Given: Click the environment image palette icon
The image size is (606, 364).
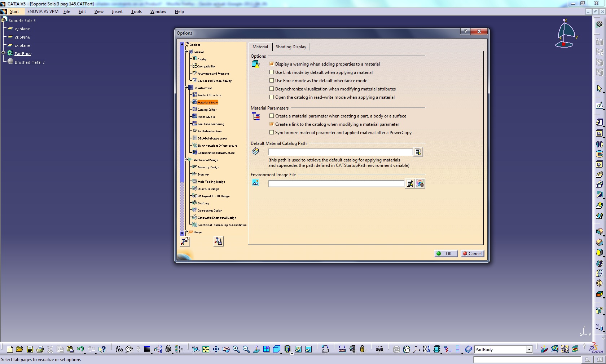Looking at the screenshot, I should pyautogui.click(x=420, y=184).
